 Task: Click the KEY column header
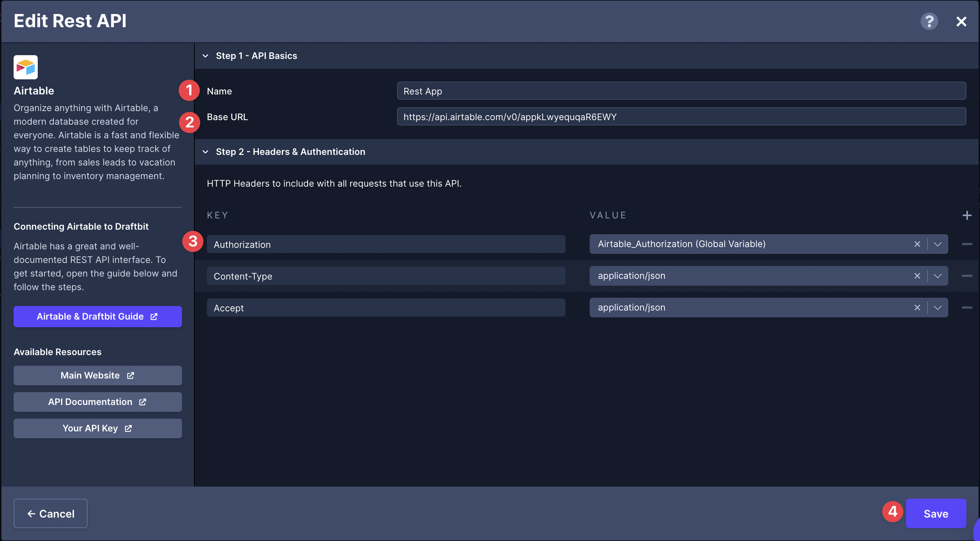pos(217,215)
